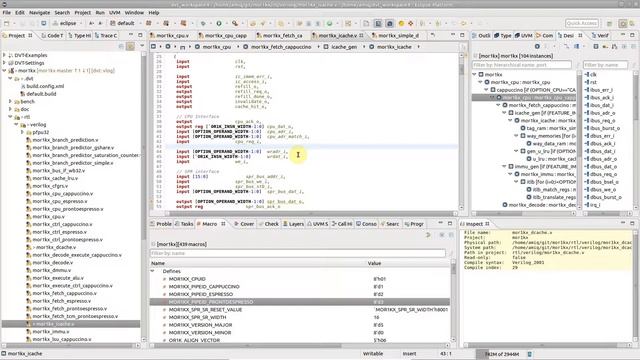Select mor1kx_execute_alu.v file
Screen dimensions: 640x360
pyautogui.click(x=55, y=278)
